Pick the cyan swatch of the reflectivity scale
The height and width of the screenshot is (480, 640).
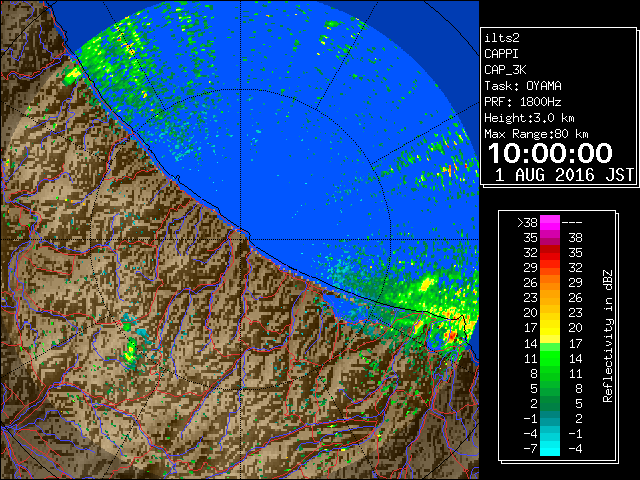coord(550,448)
